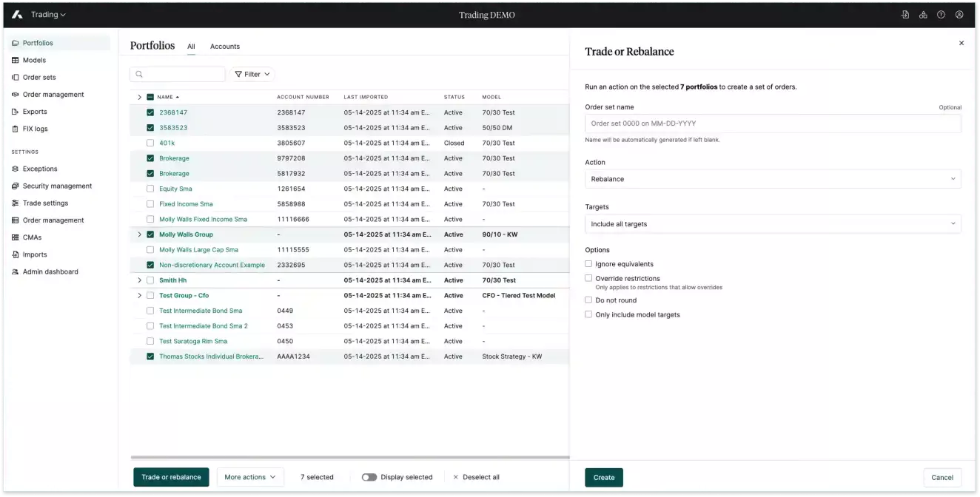Click the Closed status of 401k
Viewport: 980px width, 497px height.
[x=454, y=143]
